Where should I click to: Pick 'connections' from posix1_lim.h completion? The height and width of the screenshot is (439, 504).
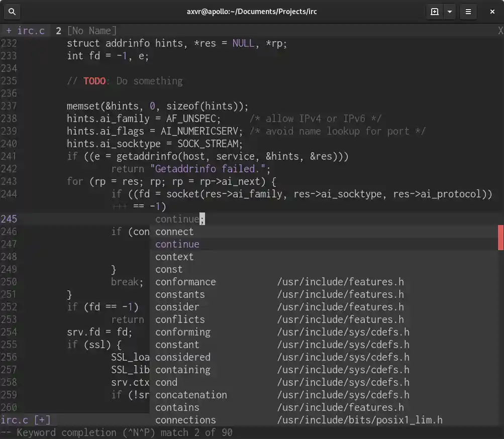[x=185, y=420]
